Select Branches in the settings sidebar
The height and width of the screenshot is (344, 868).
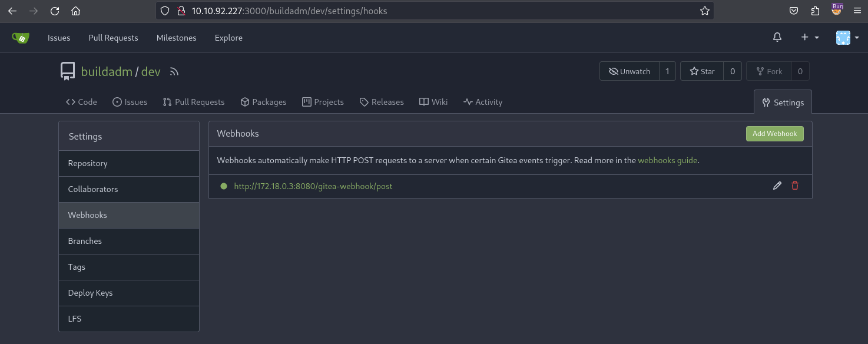pos(129,241)
